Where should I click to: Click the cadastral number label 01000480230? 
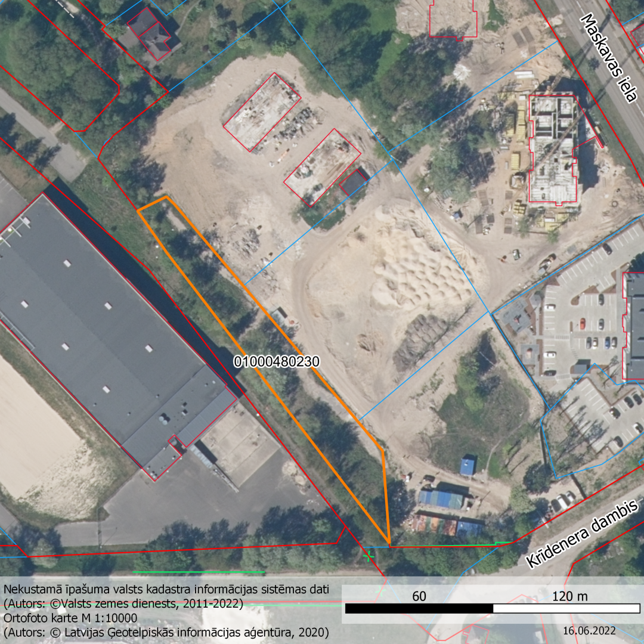277,361
